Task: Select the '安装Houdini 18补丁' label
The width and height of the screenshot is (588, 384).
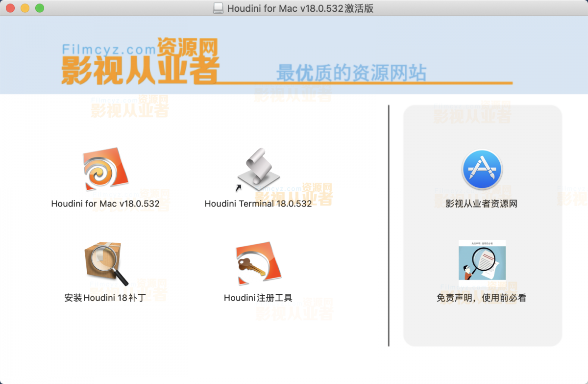Action: point(105,298)
